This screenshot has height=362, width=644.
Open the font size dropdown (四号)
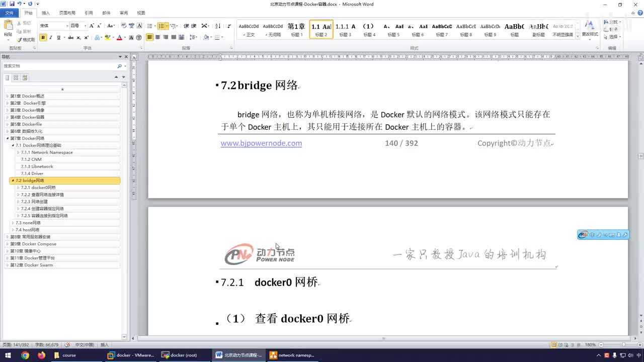(85, 26)
